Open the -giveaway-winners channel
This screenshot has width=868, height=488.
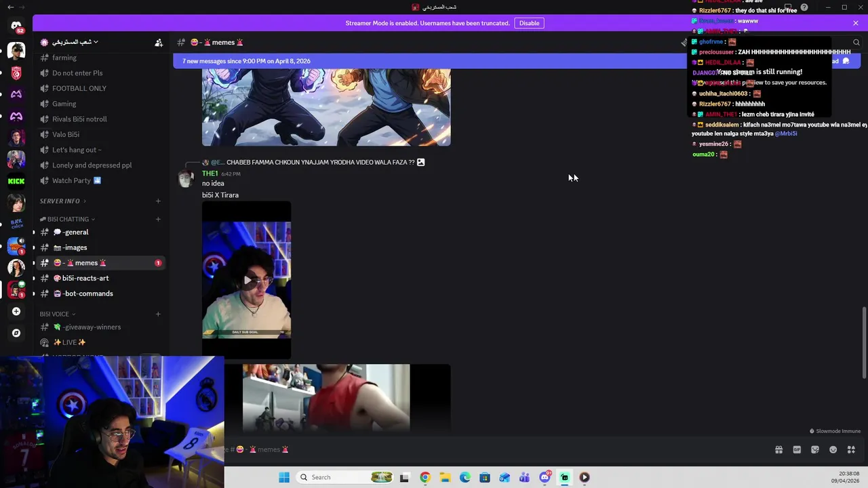[x=102, y=327]
